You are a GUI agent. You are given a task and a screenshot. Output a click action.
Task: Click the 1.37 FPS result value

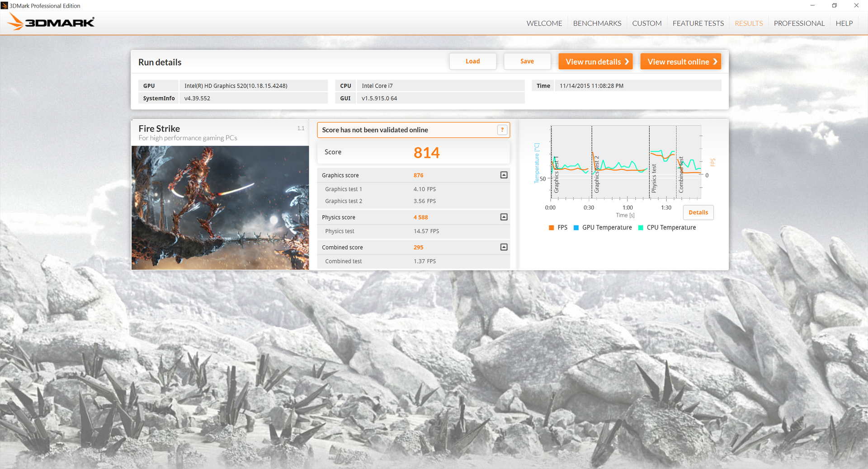click(425, 261)
